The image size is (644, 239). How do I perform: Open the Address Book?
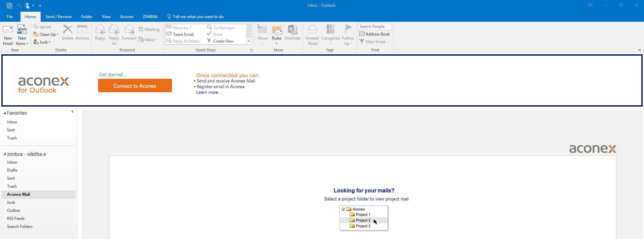point(375,34)
